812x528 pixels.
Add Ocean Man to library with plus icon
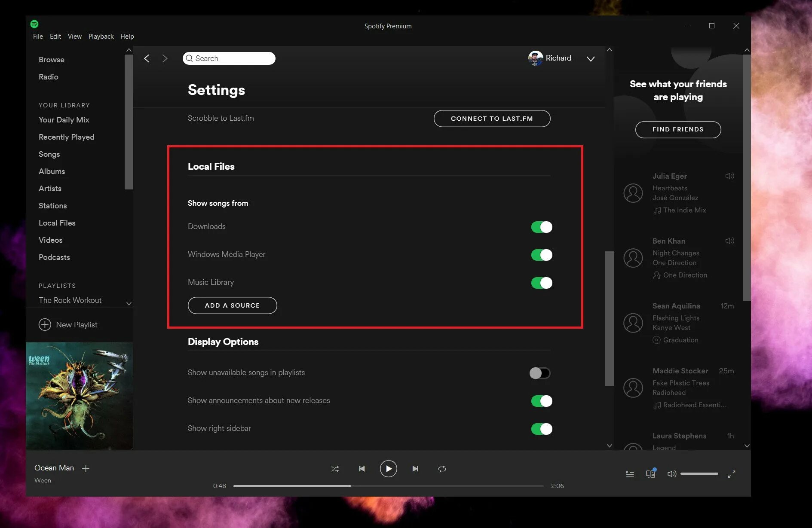(x=86, y=468)
